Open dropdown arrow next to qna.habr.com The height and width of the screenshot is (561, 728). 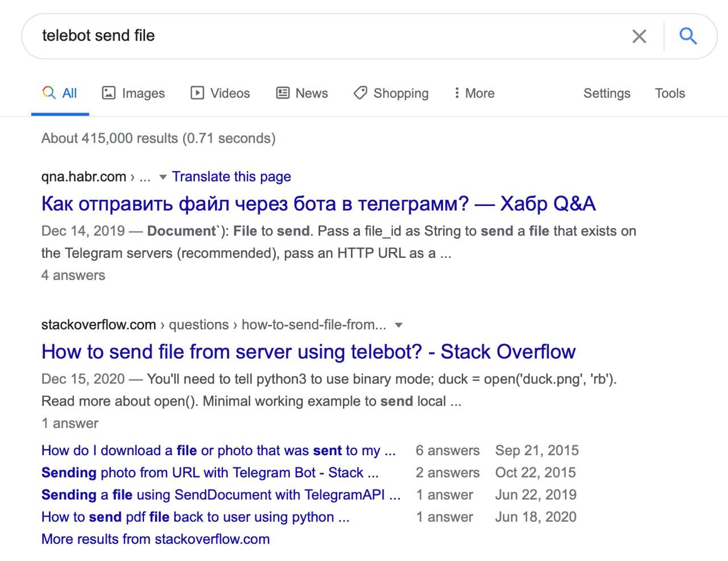(163, 178)
